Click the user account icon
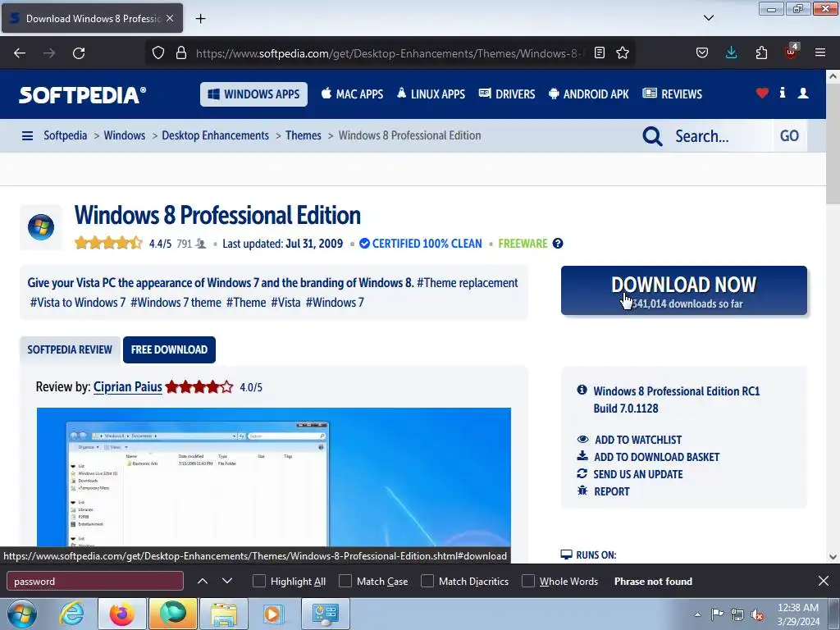840x630 pixels. tap(803, 94)
